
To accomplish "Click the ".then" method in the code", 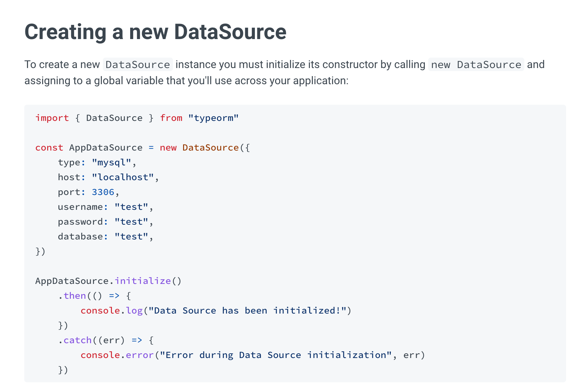I will tap(72, 296).
